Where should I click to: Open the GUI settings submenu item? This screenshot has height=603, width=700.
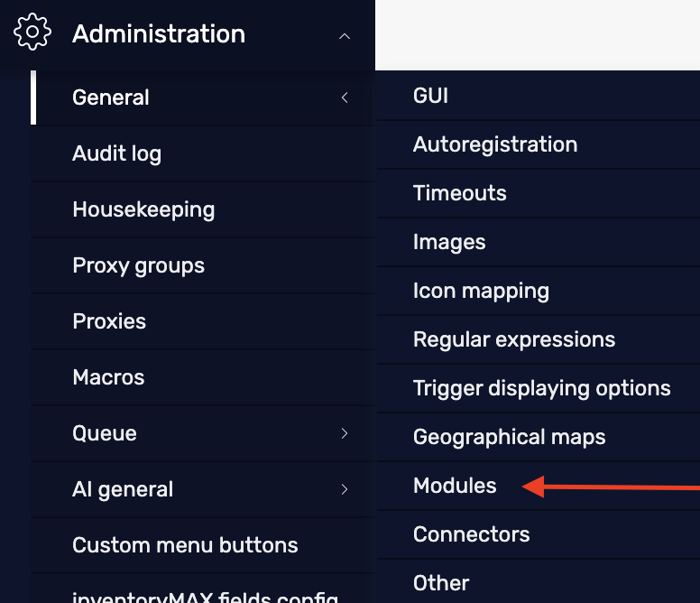click(430, 96)
